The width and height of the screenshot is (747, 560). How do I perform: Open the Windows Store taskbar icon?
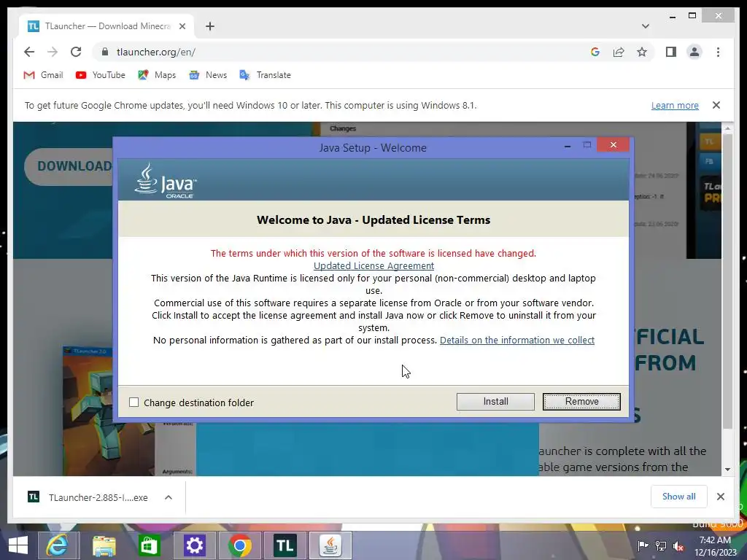pyautogui.click(x=149, y=545)
